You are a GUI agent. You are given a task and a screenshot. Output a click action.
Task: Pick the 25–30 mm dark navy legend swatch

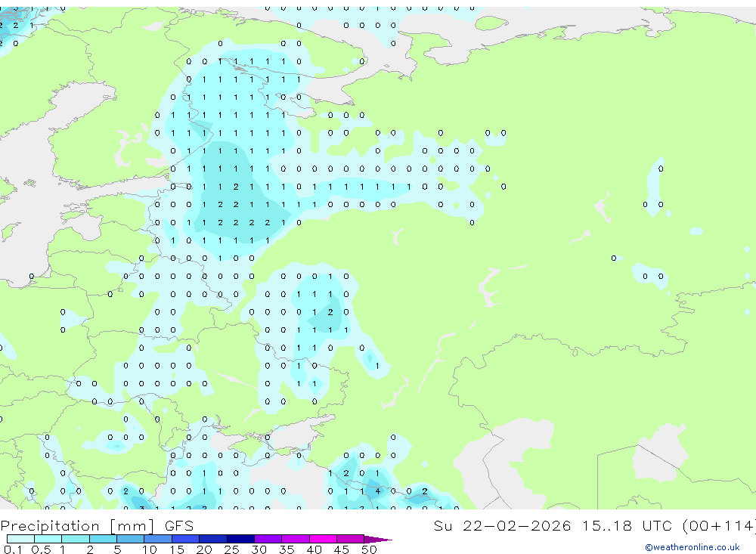240,539
